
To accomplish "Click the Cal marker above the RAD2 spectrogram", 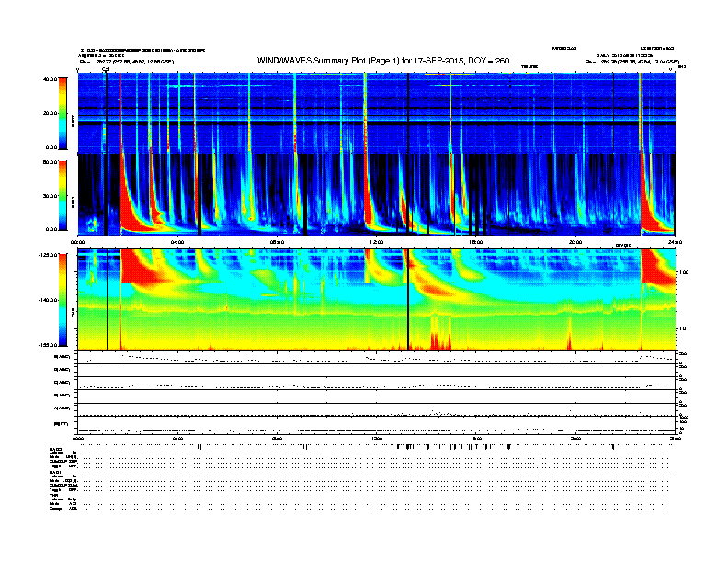I will (x=106, y=70).
